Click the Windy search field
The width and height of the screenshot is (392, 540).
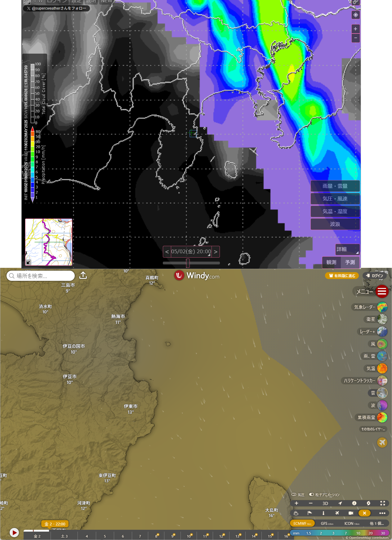point(41,276)
